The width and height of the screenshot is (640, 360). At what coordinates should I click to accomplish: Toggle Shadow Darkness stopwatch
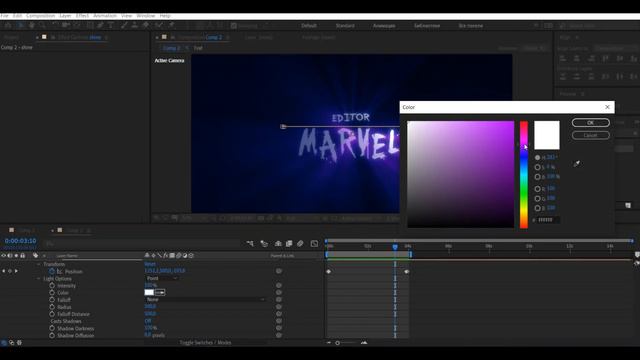pyautogui.click(x=52, y=328)
